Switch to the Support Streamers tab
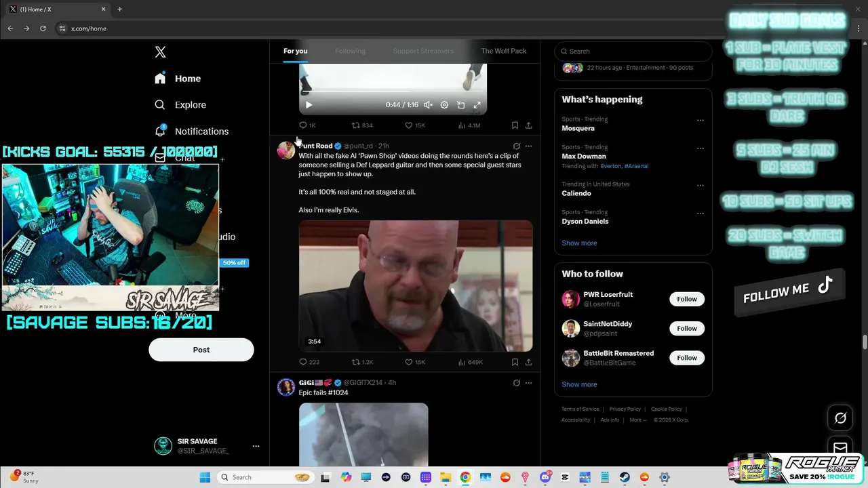Viewport: 868px width, 488px height. (423, 51)
